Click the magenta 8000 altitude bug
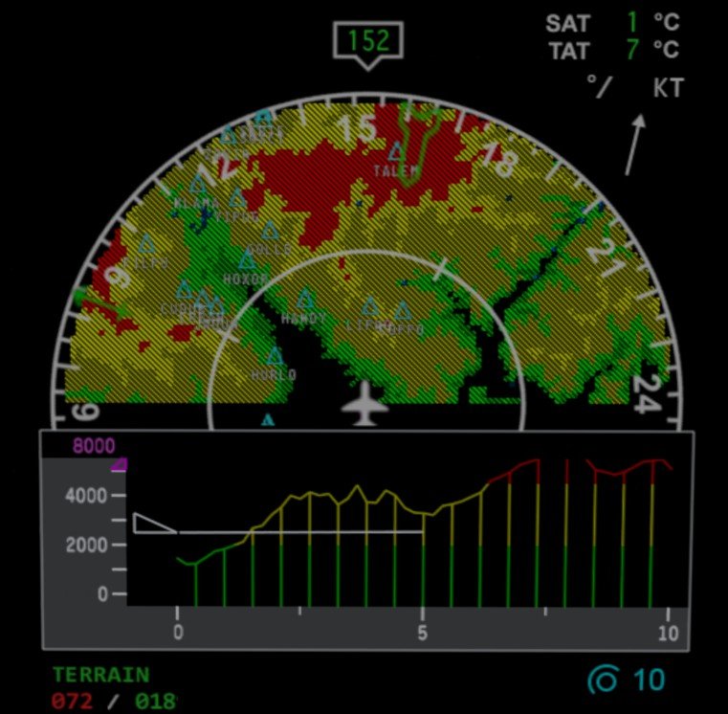 (120, 464)
